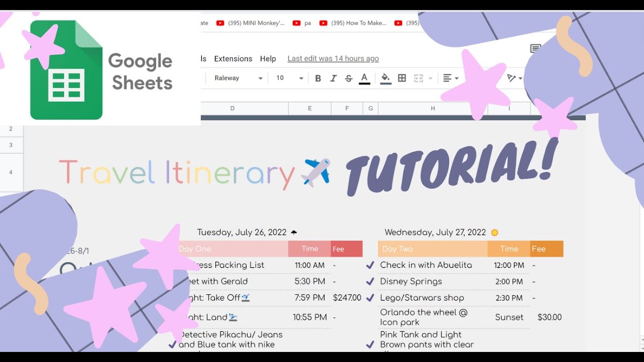Toggle checkmark beside Check in with Abuelita
Image resolution: width=644 pixels, height=362 pixels.
[370, 265]
